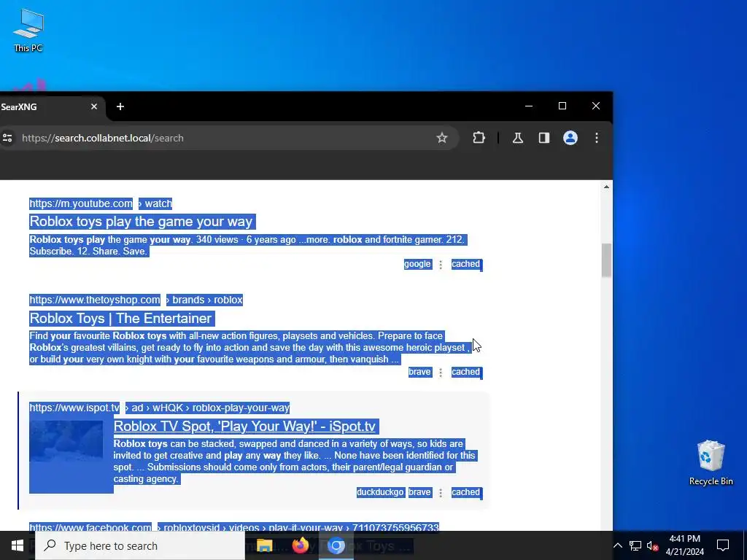Open cached link of YouTube result

[465, 264]
